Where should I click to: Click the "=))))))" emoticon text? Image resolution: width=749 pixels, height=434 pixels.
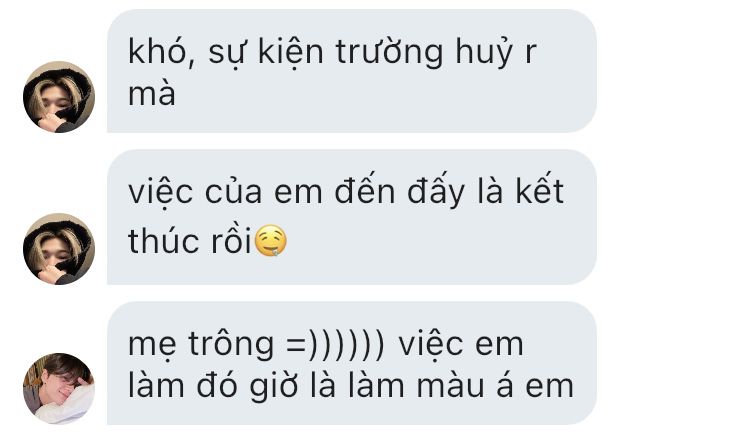click(x=335, y=345)
